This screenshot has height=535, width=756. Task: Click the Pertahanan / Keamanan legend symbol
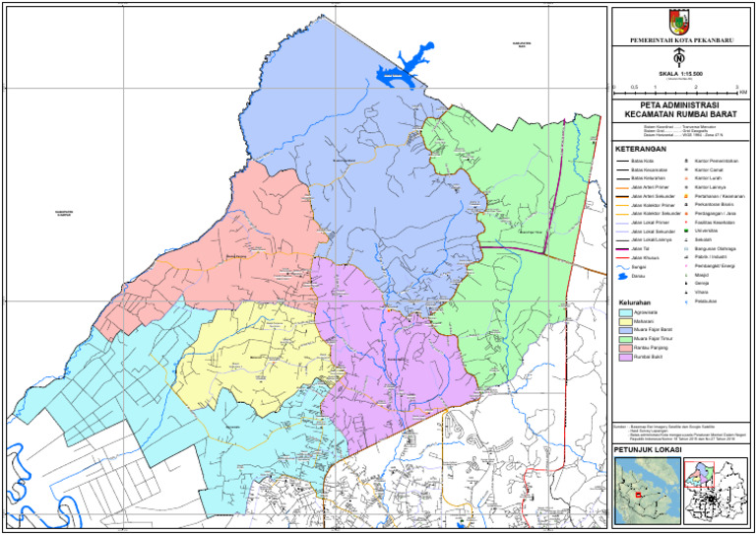(686, 196)
